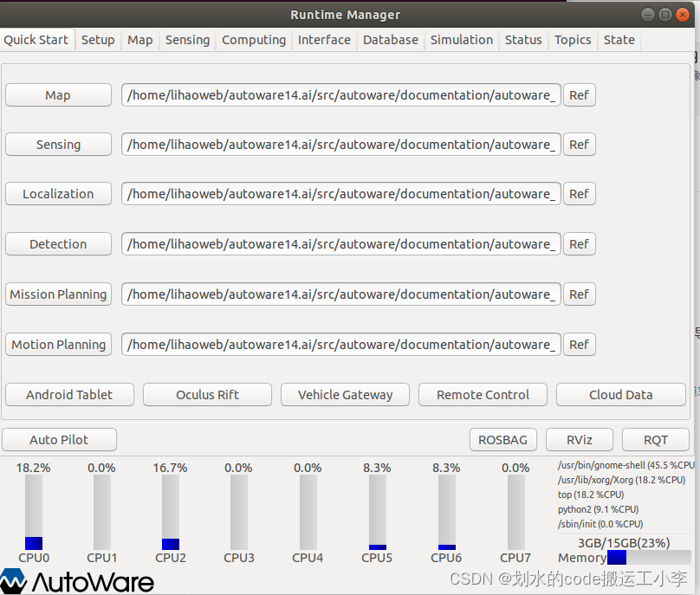
Task: Click the AutoWare logo
Action: point(77,581)
